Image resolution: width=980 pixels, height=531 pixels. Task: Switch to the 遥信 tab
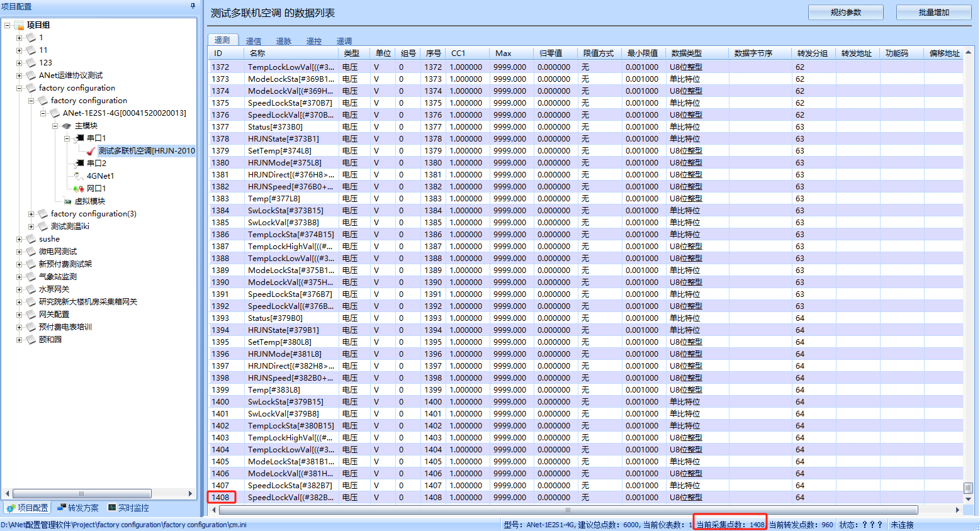[x=254, y=41]
